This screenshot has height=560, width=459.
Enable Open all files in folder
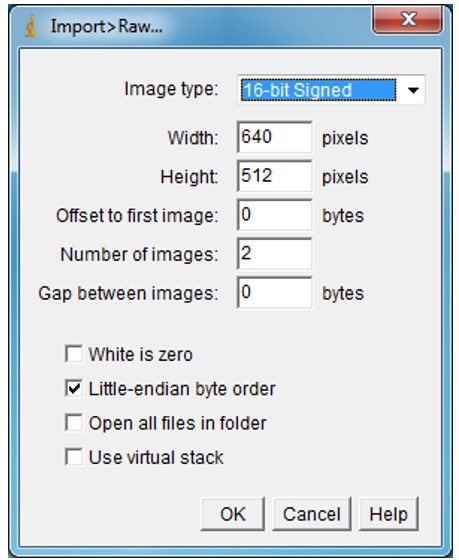tap(74, 422)
